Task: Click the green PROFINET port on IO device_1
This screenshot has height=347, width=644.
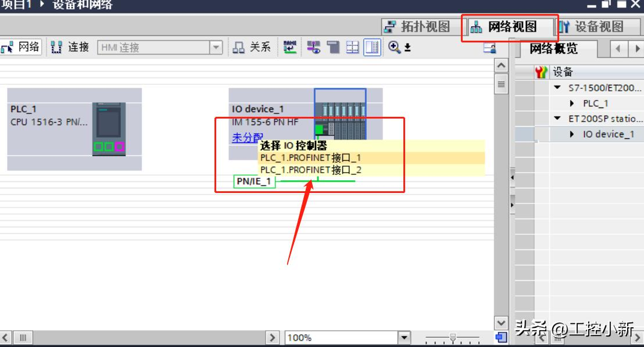Action: click(319, 130)
